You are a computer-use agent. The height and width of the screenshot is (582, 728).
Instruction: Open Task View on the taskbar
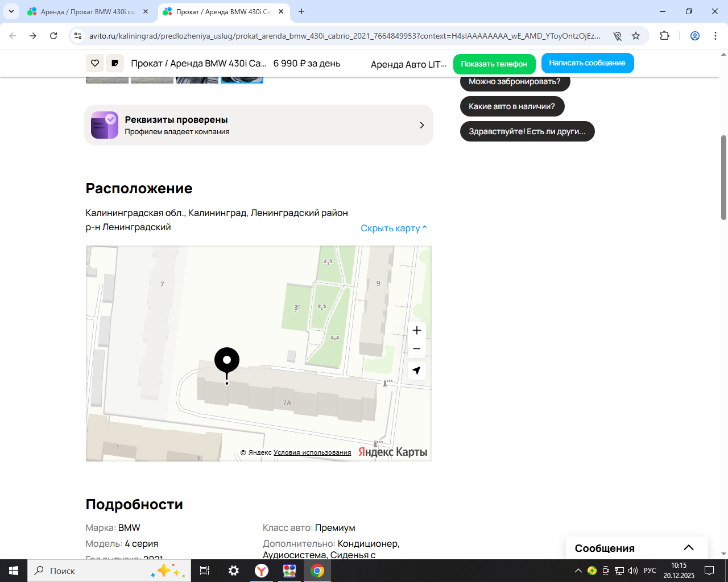tap(205, 571)
